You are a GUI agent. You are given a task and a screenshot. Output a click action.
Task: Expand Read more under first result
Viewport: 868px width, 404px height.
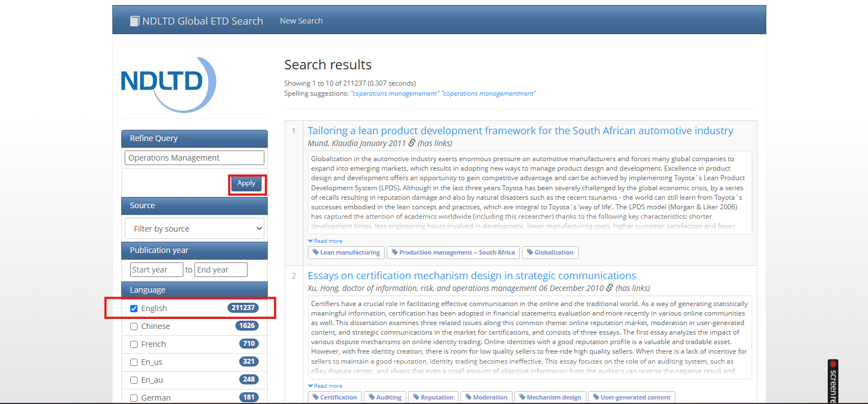click(x=325, y=241)
